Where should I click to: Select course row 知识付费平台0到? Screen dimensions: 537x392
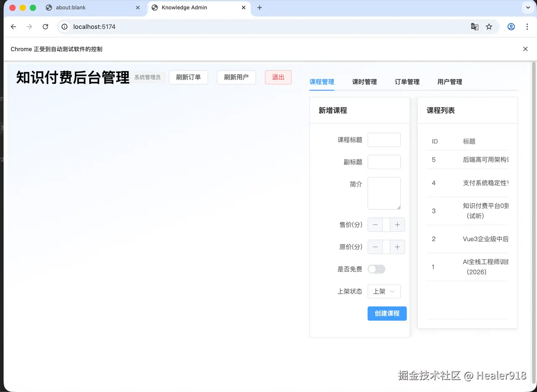[467, 211]
